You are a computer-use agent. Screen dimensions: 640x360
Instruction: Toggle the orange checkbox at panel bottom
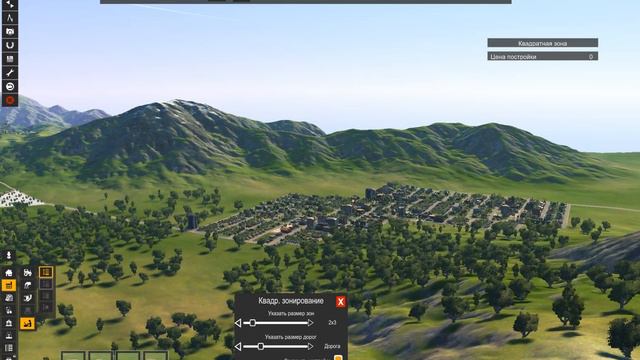(x=338, y=358)
